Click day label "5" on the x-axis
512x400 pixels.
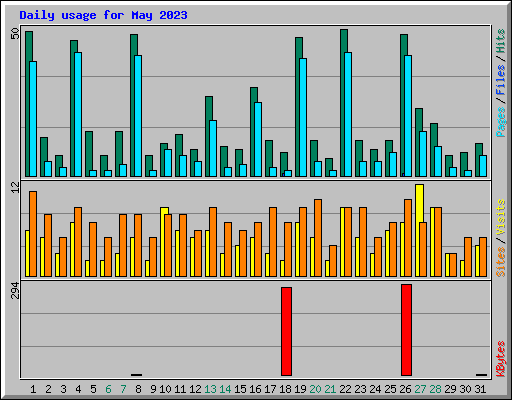click(93, 389)
